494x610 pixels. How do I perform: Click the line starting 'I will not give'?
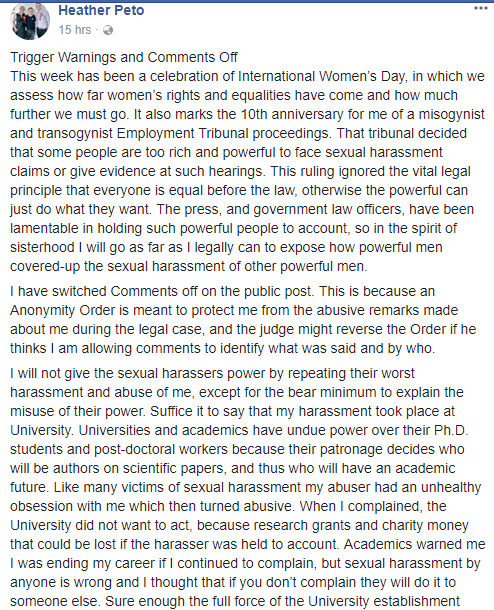212,373
